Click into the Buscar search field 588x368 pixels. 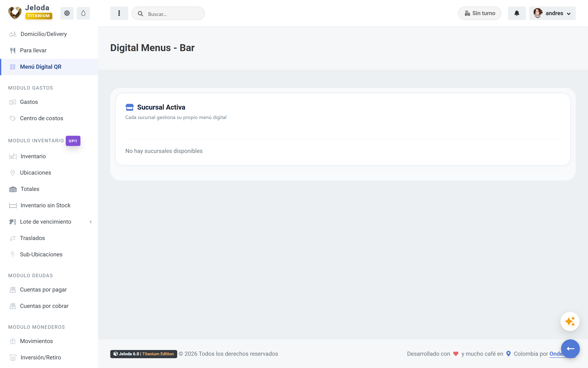pyautogui.click(x=168, y=14)
